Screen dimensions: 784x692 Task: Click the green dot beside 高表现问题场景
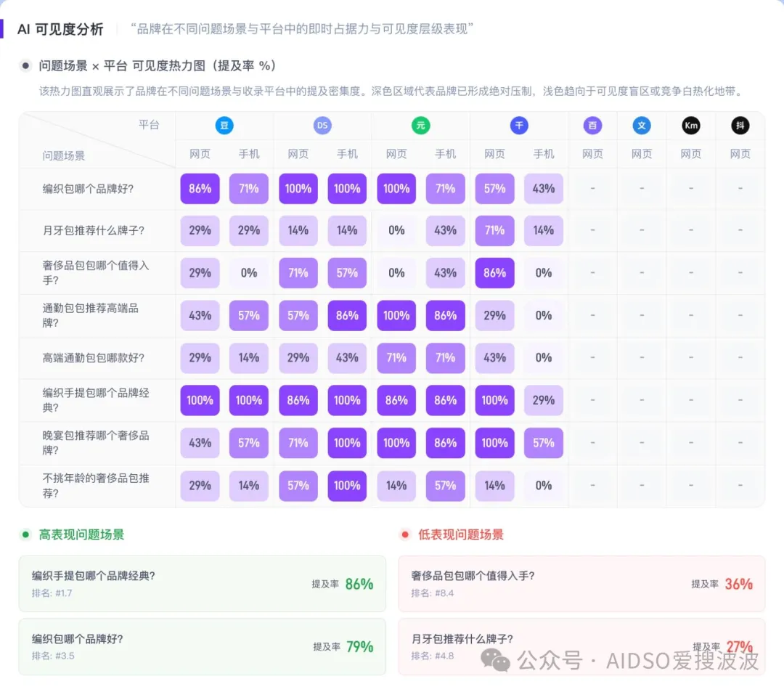pyautogui.click(x=25, y=534)
